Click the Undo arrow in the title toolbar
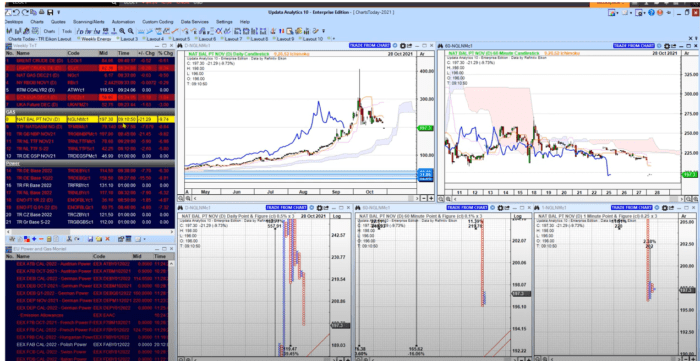This screenshot has height=361, width=700. click(x=16, y=12)
